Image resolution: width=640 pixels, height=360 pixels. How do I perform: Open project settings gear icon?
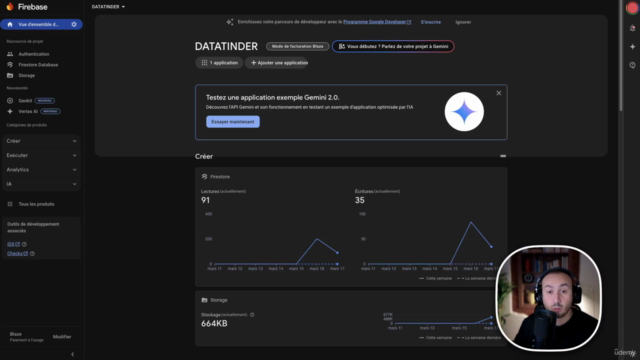point(74,24)
